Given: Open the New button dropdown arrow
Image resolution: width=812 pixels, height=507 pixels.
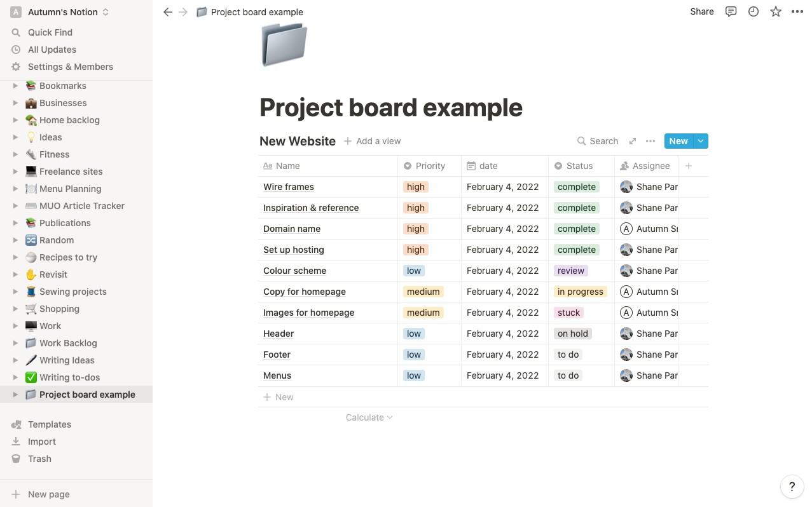Looking at the screenshot, I should click(x=701, y=141).
